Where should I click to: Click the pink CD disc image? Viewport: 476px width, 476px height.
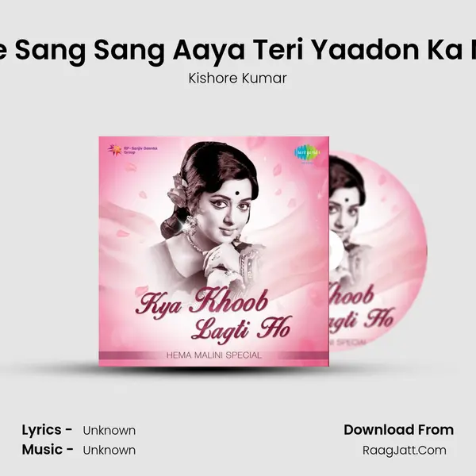(x=378, y=251)
